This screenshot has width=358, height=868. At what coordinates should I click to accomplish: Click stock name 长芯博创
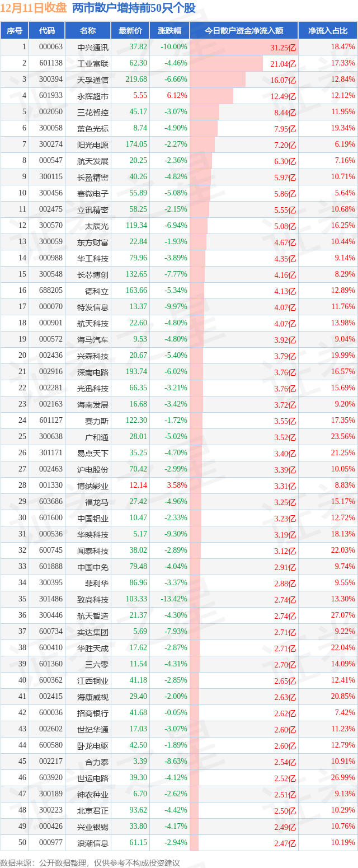click(x=93, y=274)
